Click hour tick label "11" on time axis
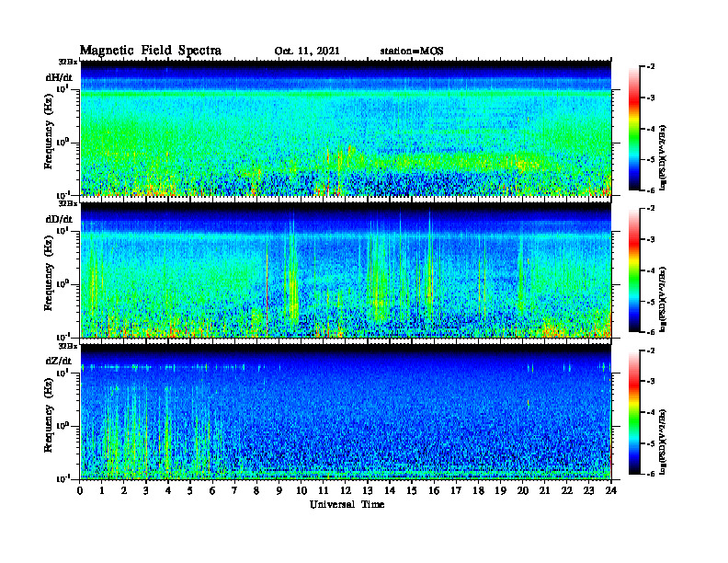 point(324,491)
